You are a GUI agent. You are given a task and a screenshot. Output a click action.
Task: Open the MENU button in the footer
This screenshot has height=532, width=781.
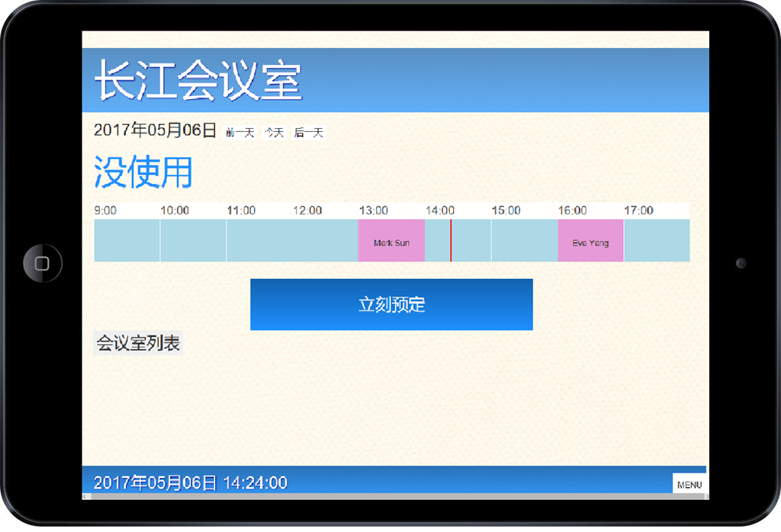(689, 485)
